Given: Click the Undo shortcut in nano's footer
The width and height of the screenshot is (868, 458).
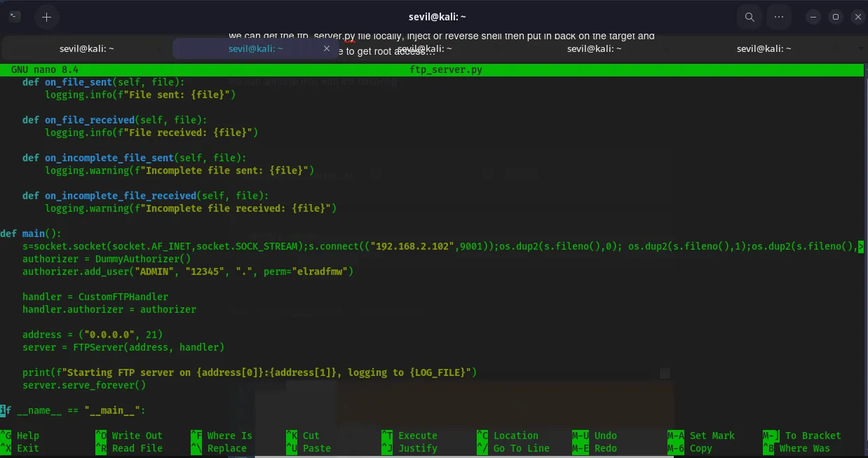Looking at the screenshot, I should (x=605, y=436).
